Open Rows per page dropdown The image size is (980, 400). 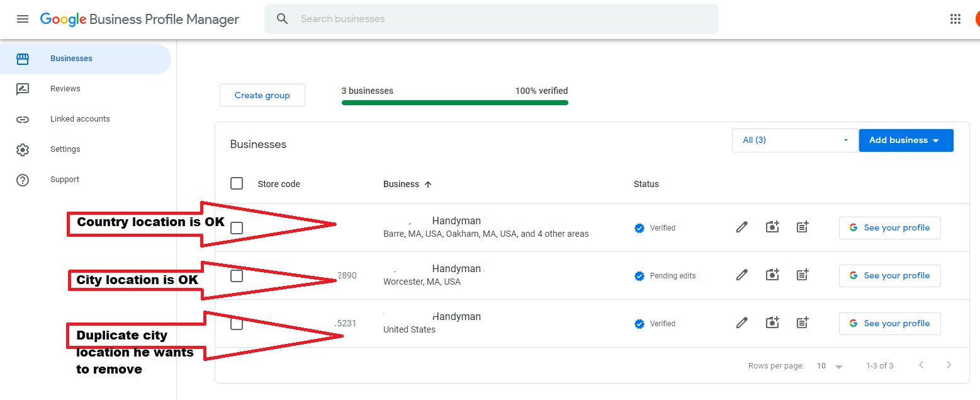830,366
